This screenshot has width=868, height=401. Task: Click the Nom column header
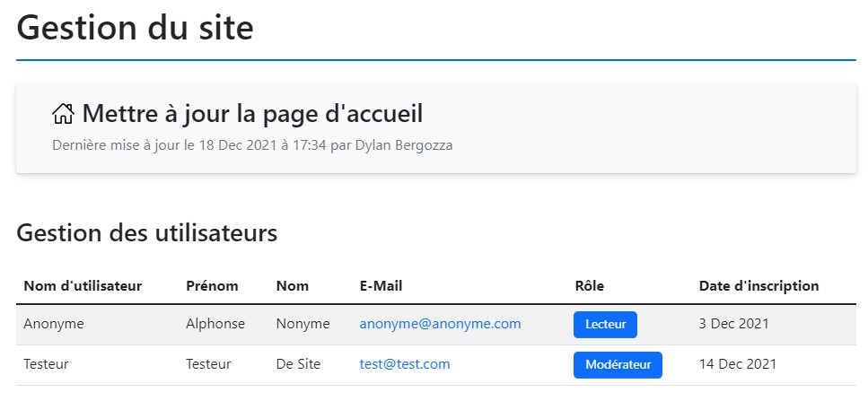coord(293,286)
